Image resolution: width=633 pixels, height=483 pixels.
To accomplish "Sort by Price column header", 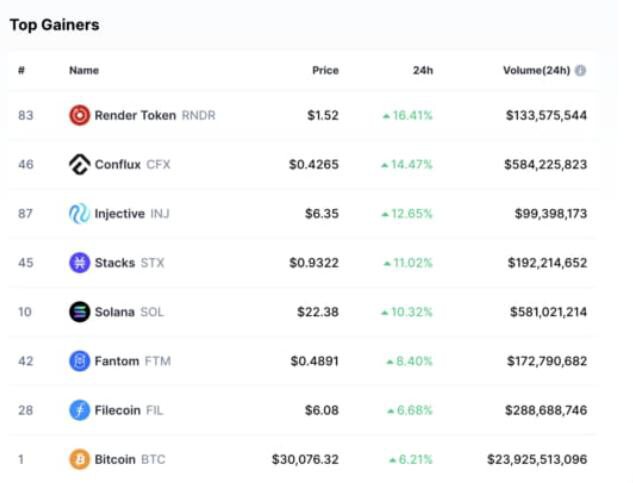I will tap(325, 71).
